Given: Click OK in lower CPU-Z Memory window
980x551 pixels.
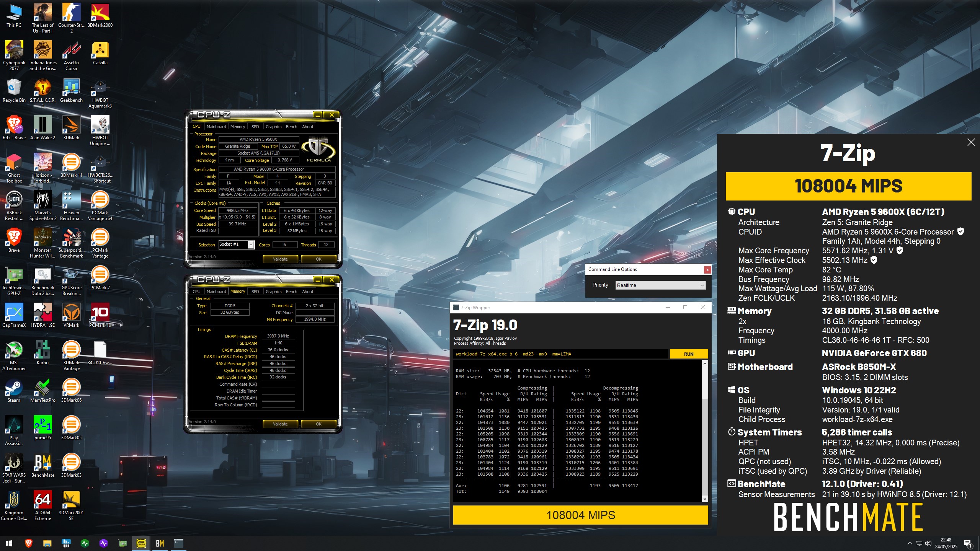Looking at the screenshot, I should click(318, 424).
